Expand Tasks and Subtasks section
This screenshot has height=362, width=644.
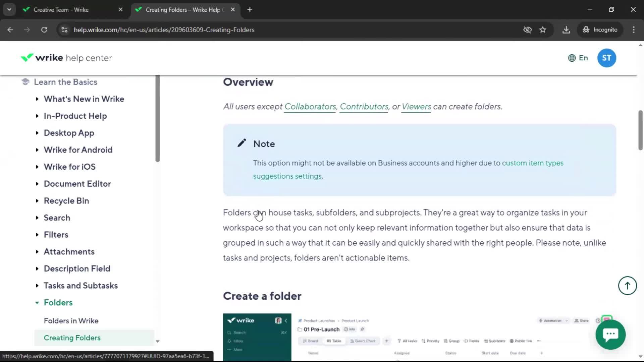click(x=80, y=286)
